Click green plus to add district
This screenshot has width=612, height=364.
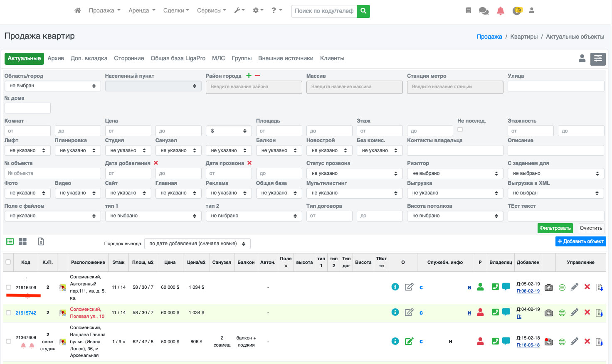pyautogui.click(x=249, y=76)
